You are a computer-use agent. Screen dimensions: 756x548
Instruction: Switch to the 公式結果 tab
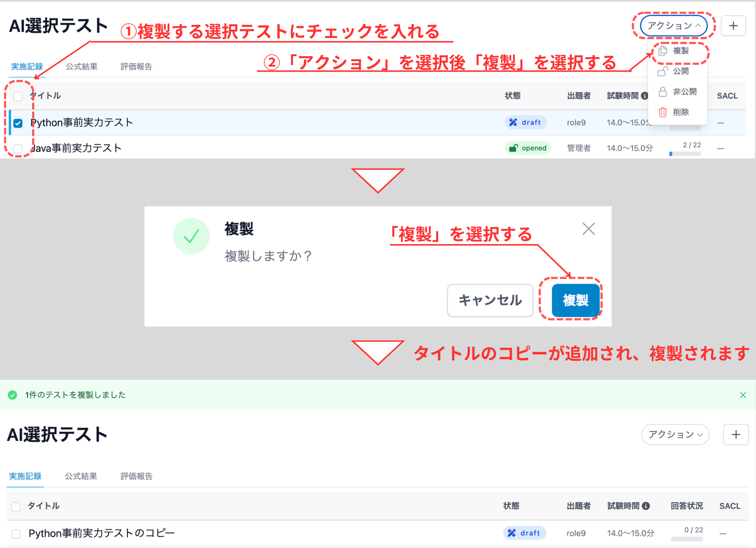pos(81,66)
